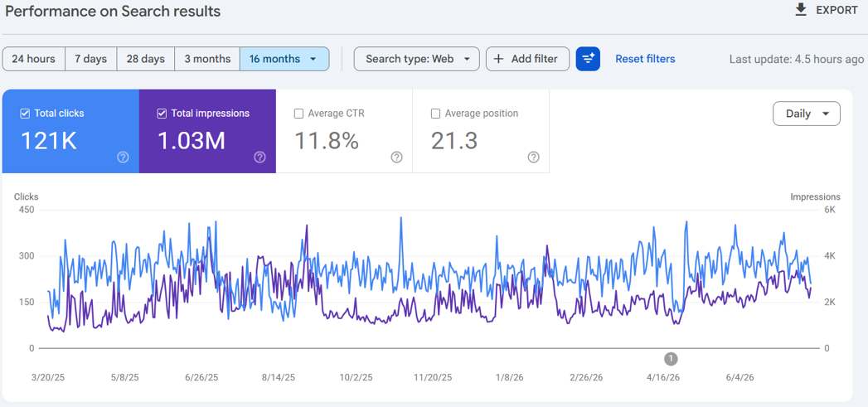Uncheck the Total clicks checkbox
The image size is (868, 407).
tap(24, 114)
